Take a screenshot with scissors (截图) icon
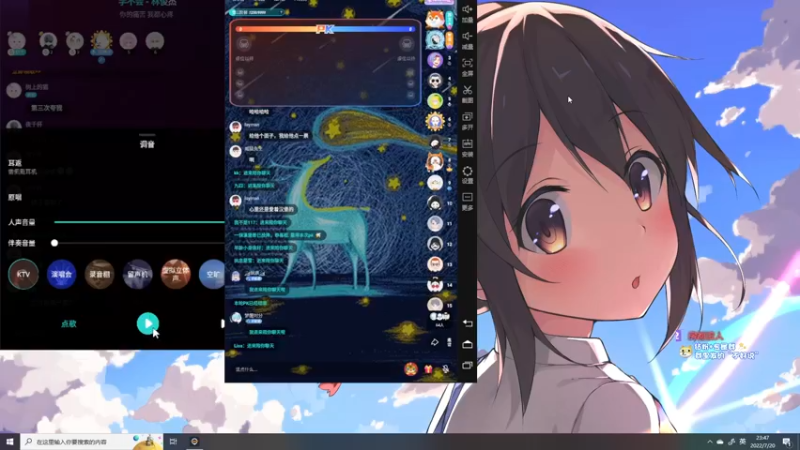Image resolution: width=800 pixels, height=450 pixels. 467,90
